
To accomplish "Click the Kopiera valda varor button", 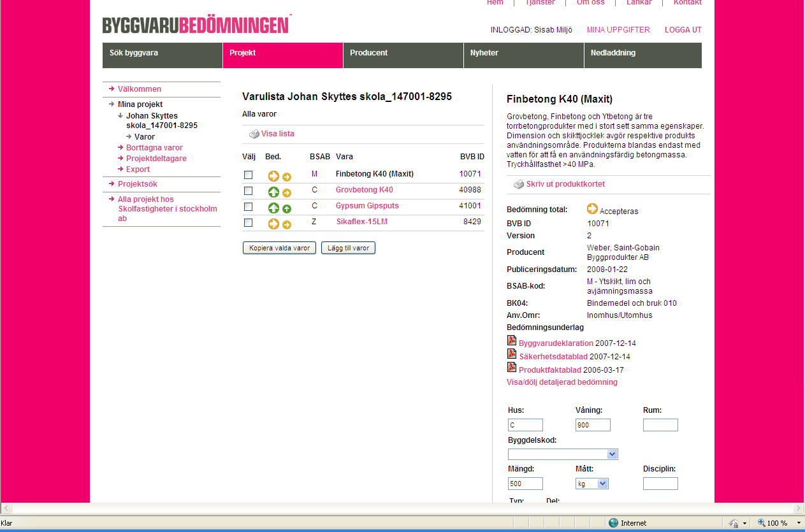I will [279, 248].
